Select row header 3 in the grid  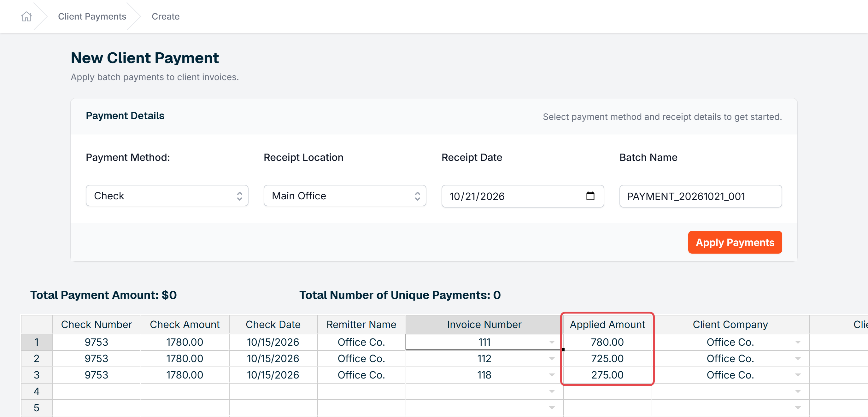[x=37, y=375]
